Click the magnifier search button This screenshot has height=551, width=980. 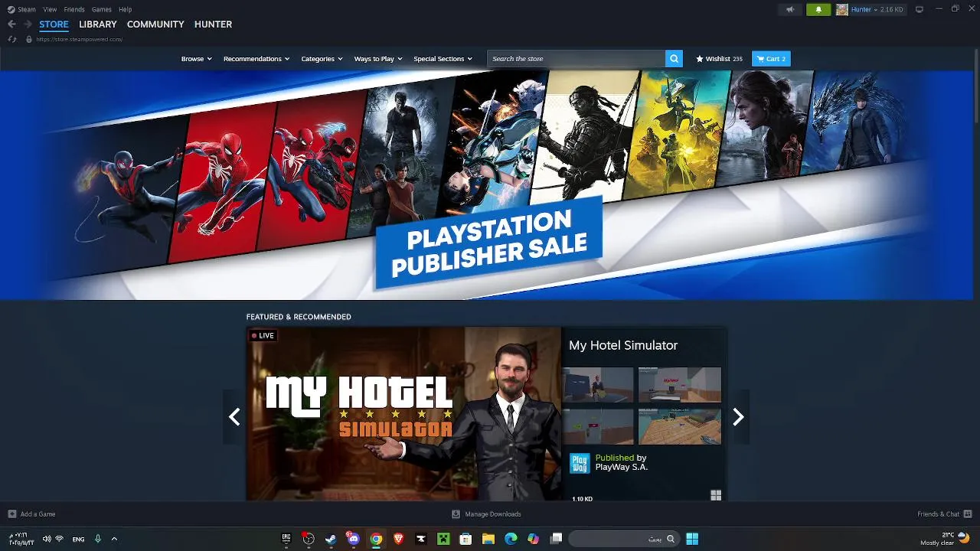tap(674, 59)
